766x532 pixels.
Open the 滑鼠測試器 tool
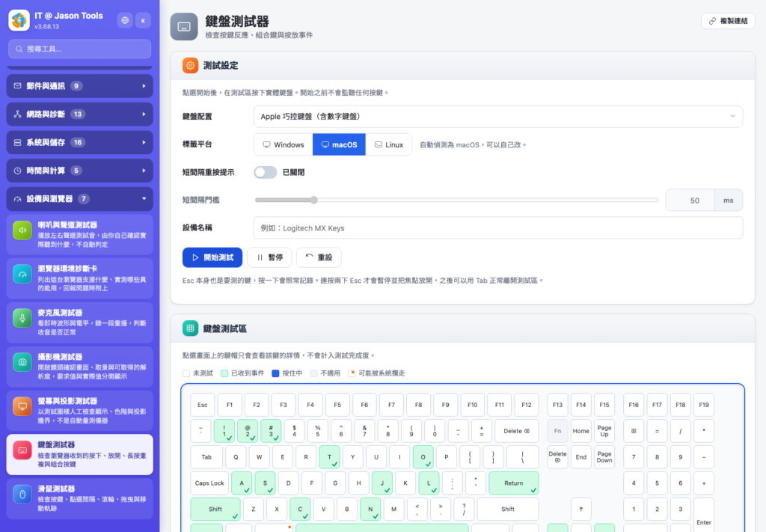click(x=79, y=498)
